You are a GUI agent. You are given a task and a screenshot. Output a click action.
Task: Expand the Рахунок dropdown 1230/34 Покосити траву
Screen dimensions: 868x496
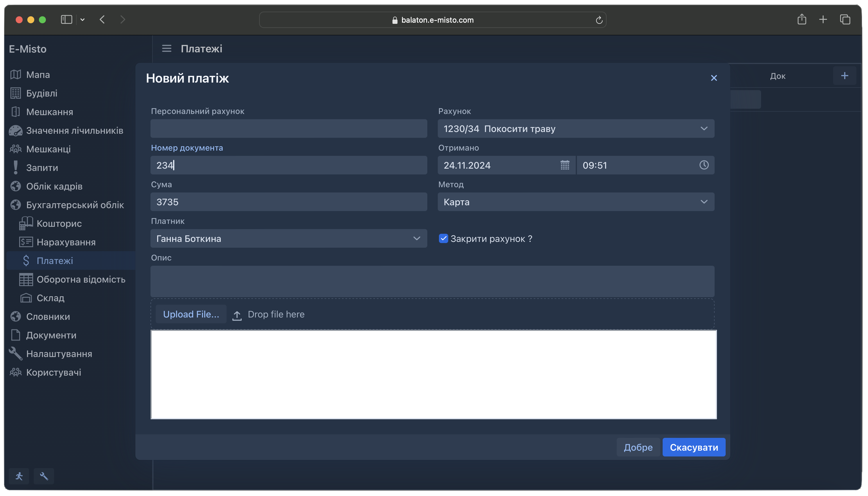click(576, 129)
